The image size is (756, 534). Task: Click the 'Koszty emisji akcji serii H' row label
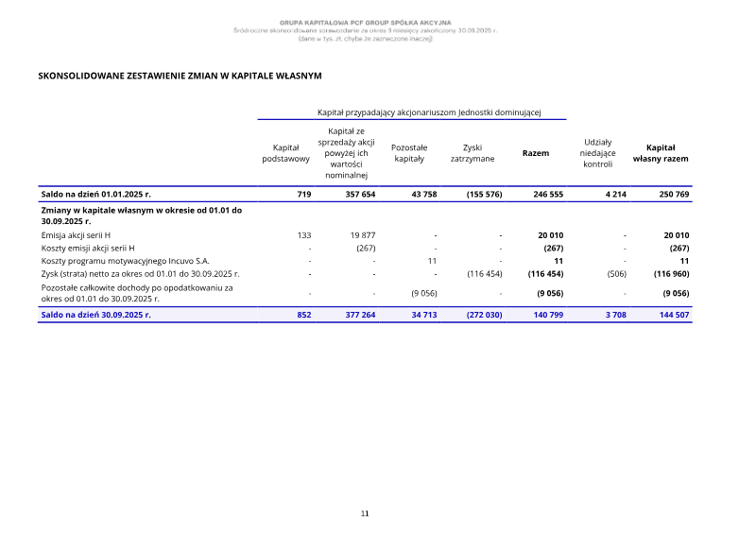click(x=88, y=248)
